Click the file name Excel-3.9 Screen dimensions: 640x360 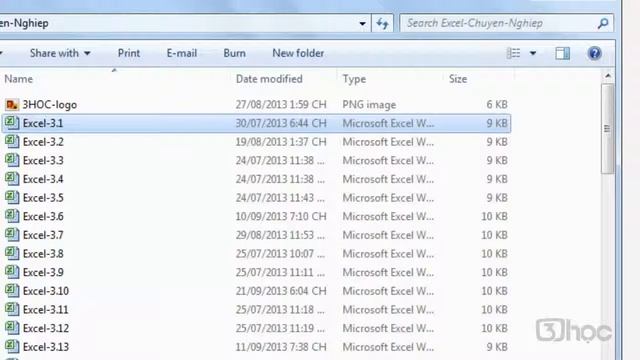pos(43,272)
